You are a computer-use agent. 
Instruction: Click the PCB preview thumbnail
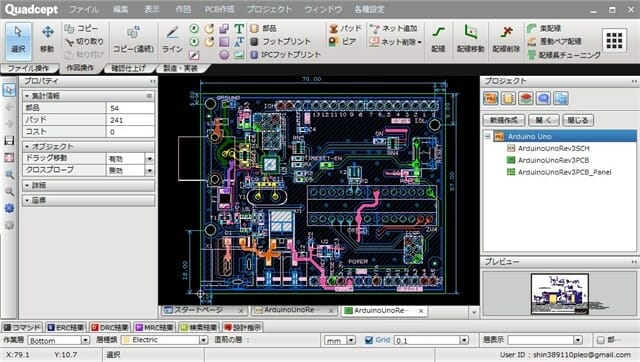tap(560, 294)
